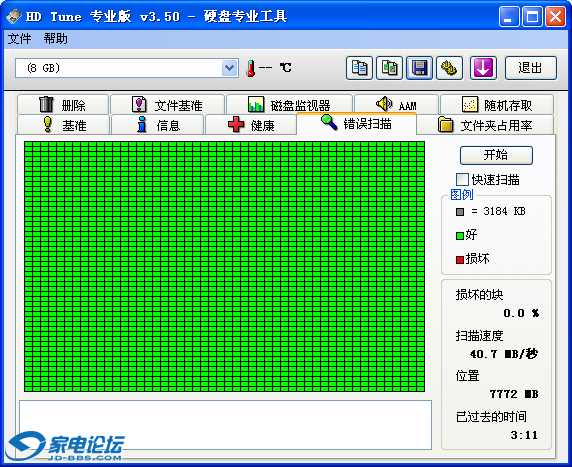Switch to the 信息 tab
This screenshot has width=572, height=467.
pos(157,124)
